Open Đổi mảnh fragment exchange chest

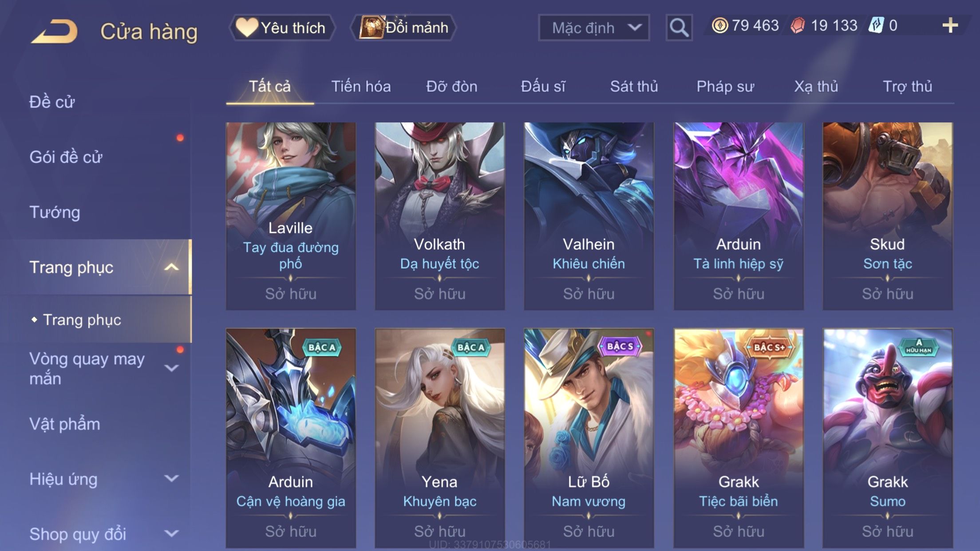pos(403,28)
